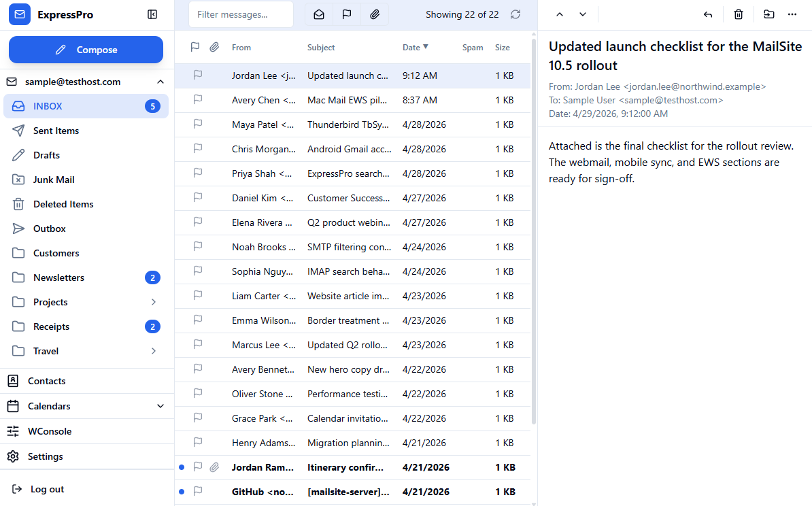Flag the Avery Chen message

coord(198,99)
